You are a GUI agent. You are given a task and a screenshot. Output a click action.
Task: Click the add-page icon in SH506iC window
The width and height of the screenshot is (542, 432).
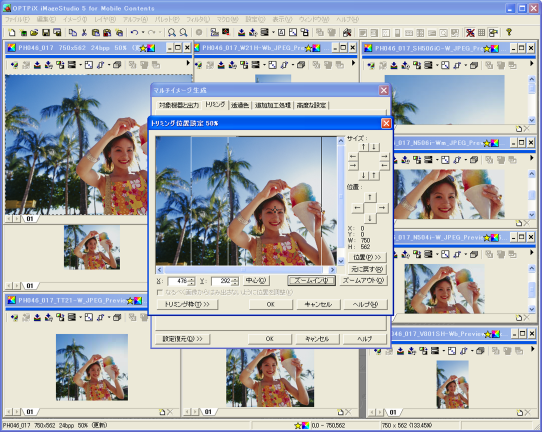[518, 129]
